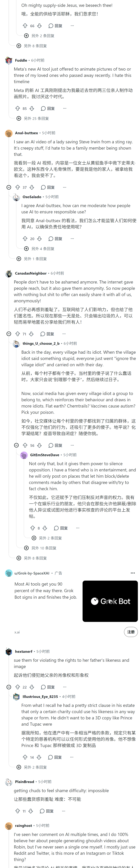Upvote Fuddle's comment about Meta's AI tool
This screenshot has height=868, width=140.
(18, 108)
